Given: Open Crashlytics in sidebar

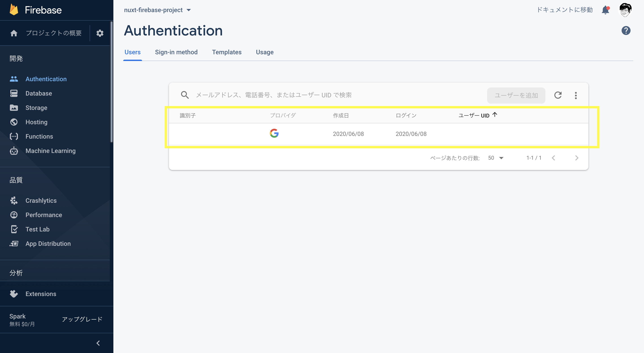Looking at the screenshot, I should click(41, 201).
